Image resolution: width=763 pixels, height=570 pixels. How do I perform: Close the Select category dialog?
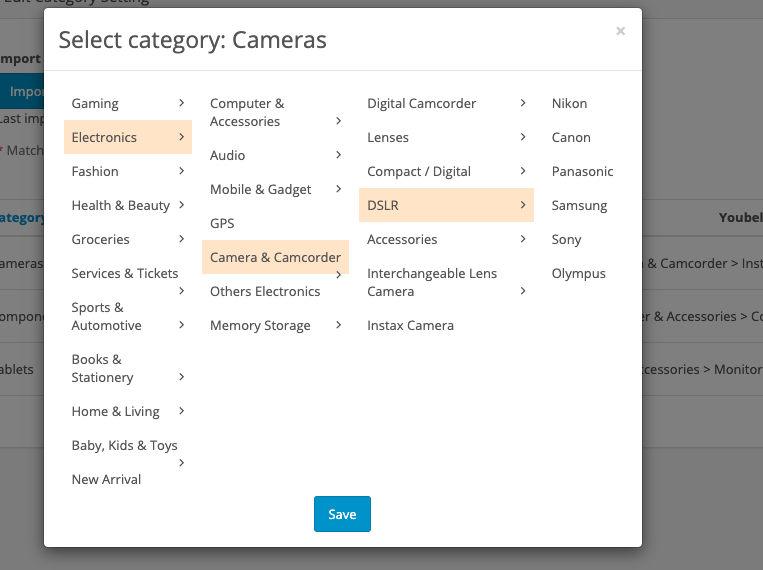point(620,32)
